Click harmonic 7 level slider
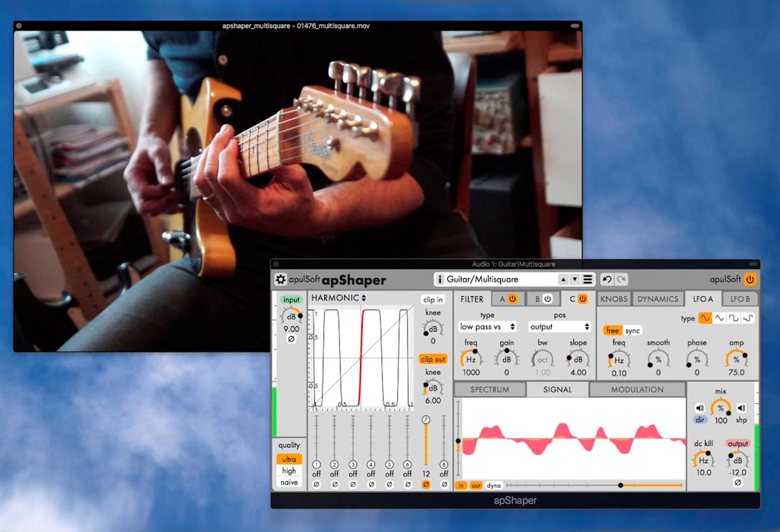This screenshot has height=532, width=780. pyautogui.click(x=426, y=442)
